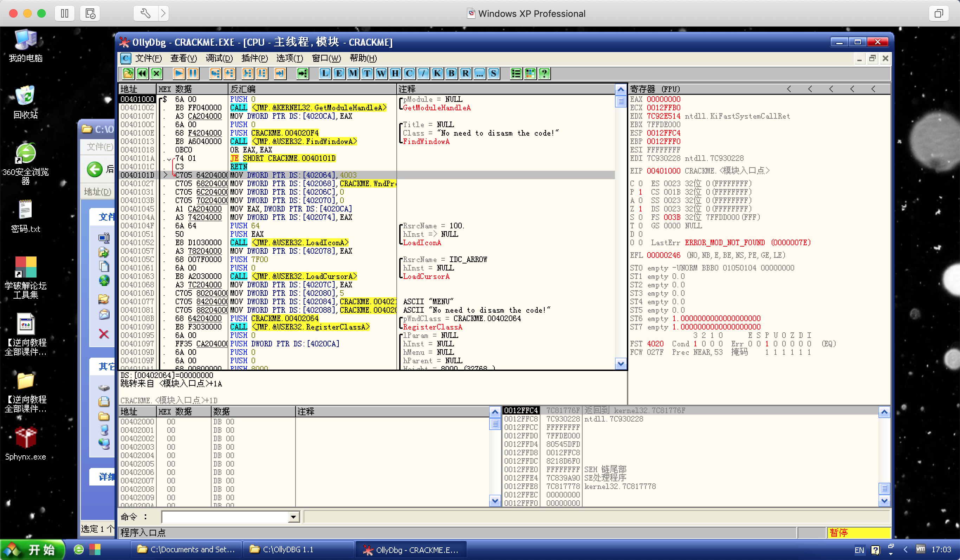Open the Memory map M window button

pyautogui.click(x=353, y=73)
